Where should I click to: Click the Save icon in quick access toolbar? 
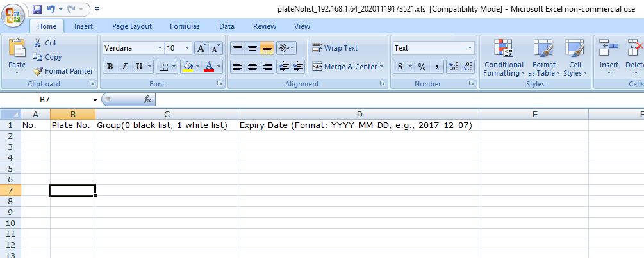coord(37,10)
